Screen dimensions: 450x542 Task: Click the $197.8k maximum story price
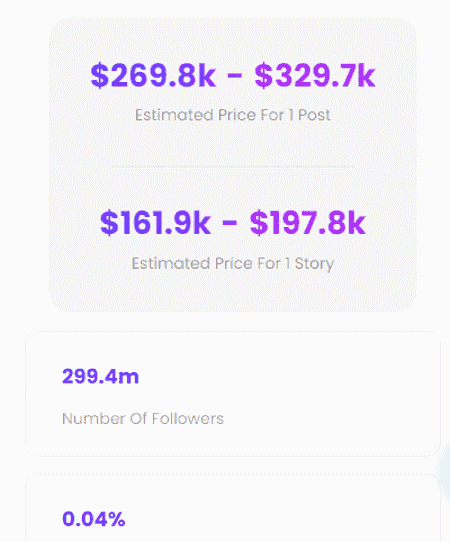point(308,223)
